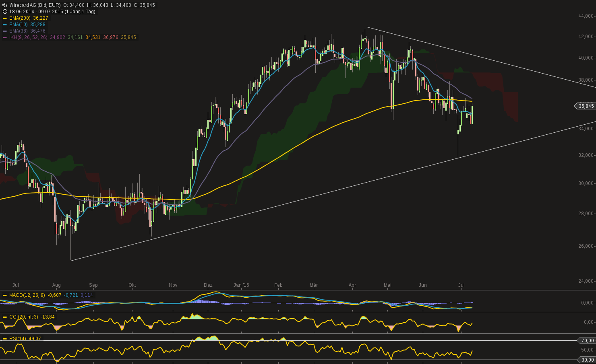596x364 pixels.
Task: Click the MACD 0,000 axis label
Action: pos(588,303)
